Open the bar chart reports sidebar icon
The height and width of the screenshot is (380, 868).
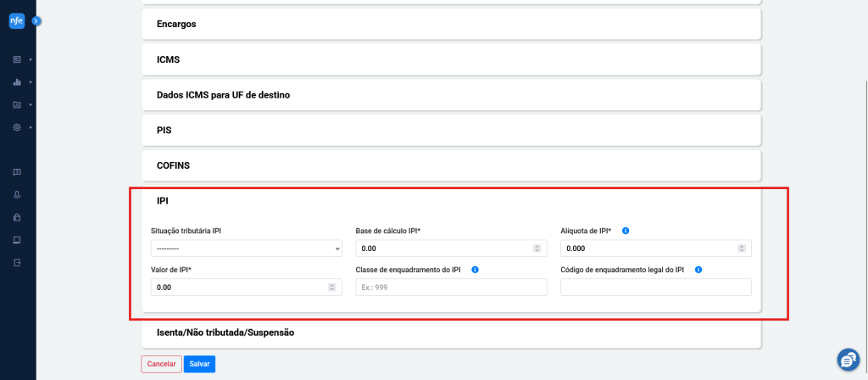(x=17, y=82)
